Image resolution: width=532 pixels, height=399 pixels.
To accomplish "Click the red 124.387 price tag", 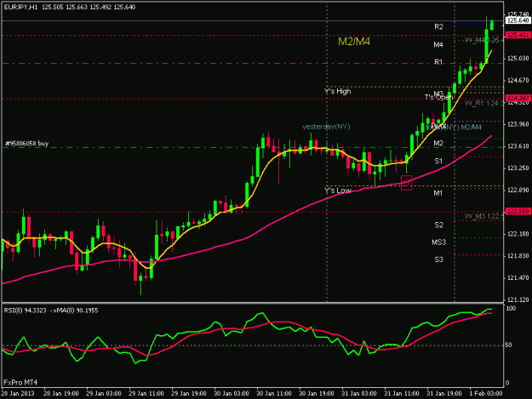I will tap(518, 98).
